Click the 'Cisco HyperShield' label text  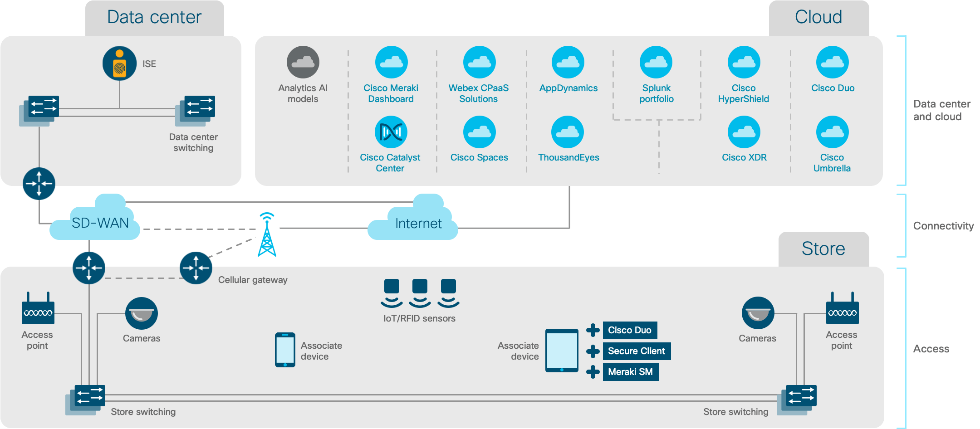744,93
